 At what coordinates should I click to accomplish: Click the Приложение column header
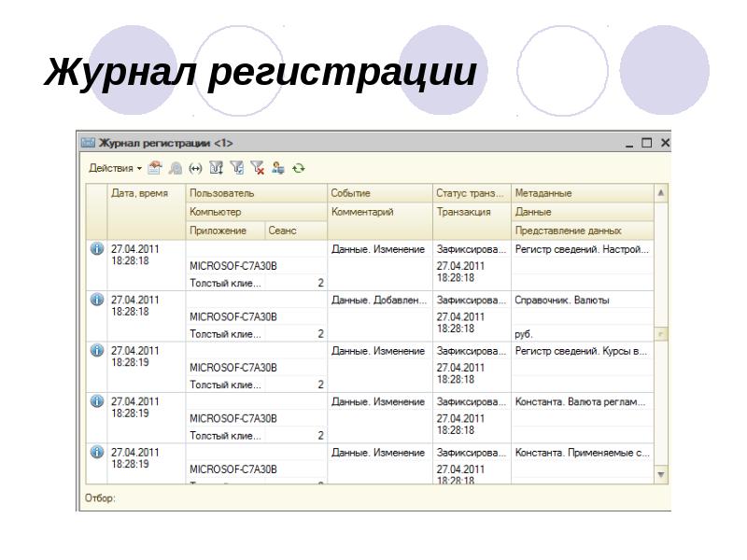[x=225, y=231]
